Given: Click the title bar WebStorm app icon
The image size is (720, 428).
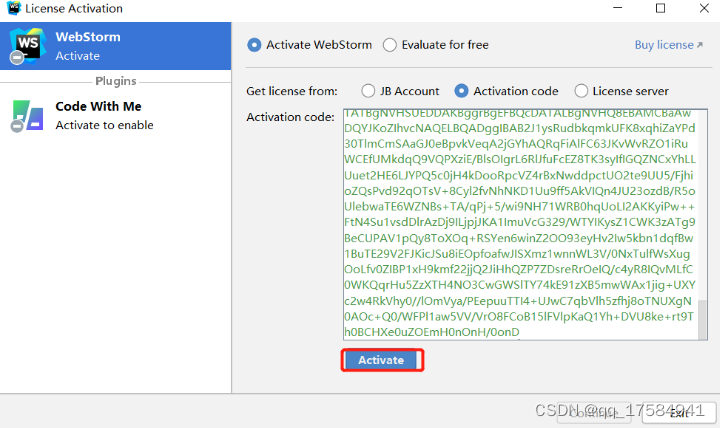Looking at the screenshot, I should point(14,8).
